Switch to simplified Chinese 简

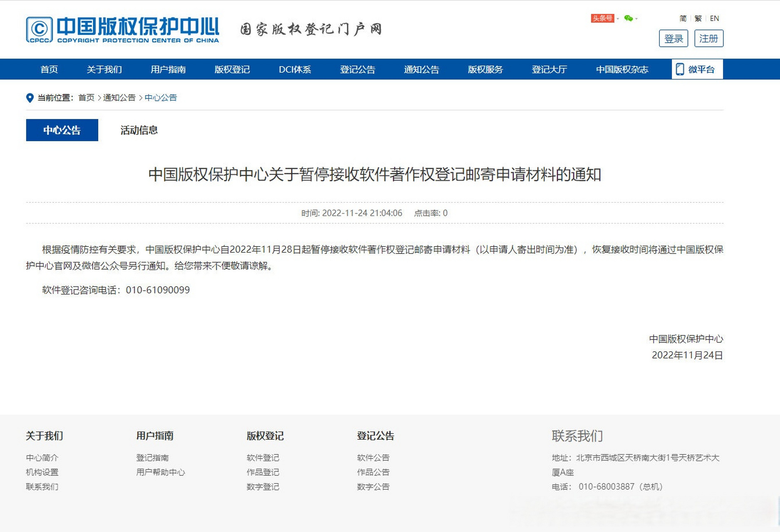tap(683, 18)
